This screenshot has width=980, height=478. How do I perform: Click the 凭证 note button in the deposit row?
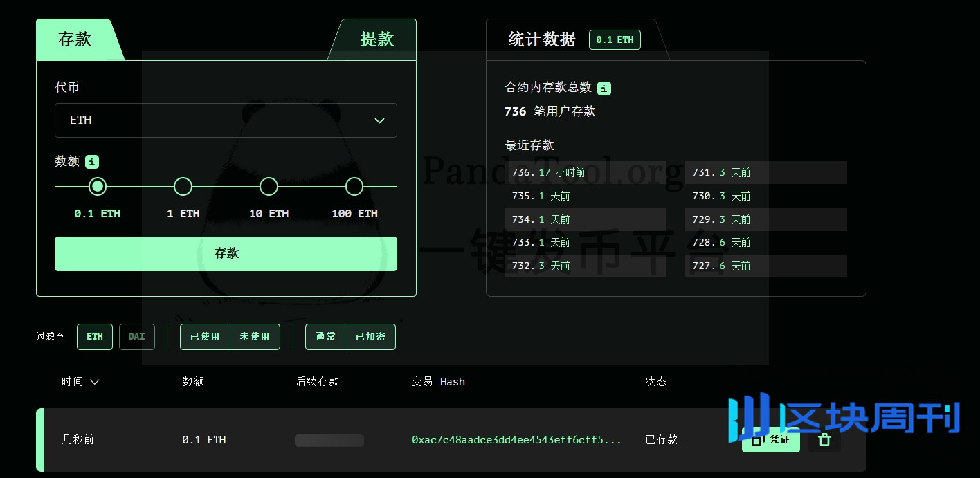pos(770,440)
